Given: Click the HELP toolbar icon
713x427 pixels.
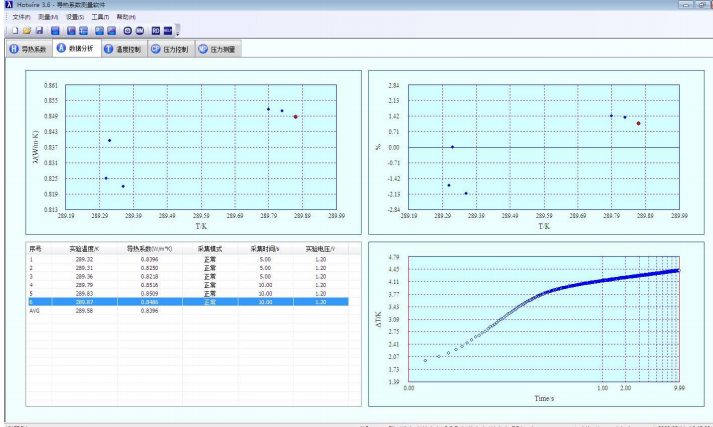Looking at the screenshot, I should (168, 30).
